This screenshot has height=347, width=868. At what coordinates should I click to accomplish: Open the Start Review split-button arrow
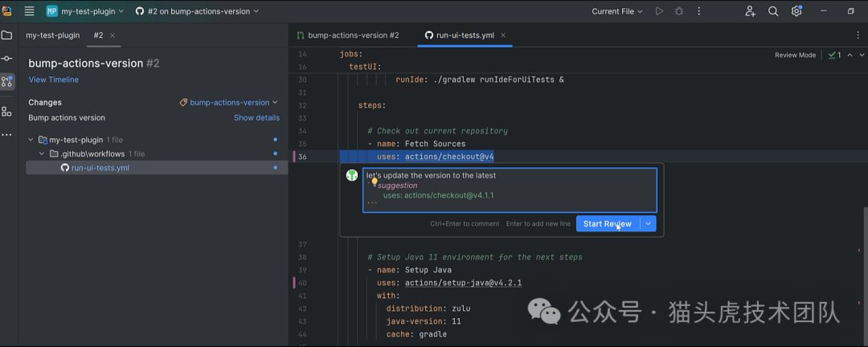click(649, 223)
